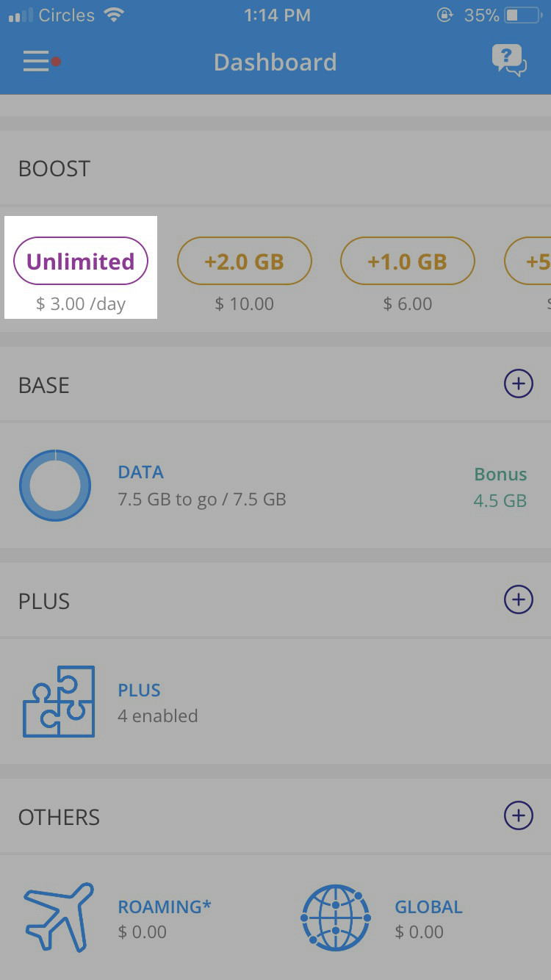Open the GLOBAL charges entry
Screen dimensions: 551x980
pos(428,918)
